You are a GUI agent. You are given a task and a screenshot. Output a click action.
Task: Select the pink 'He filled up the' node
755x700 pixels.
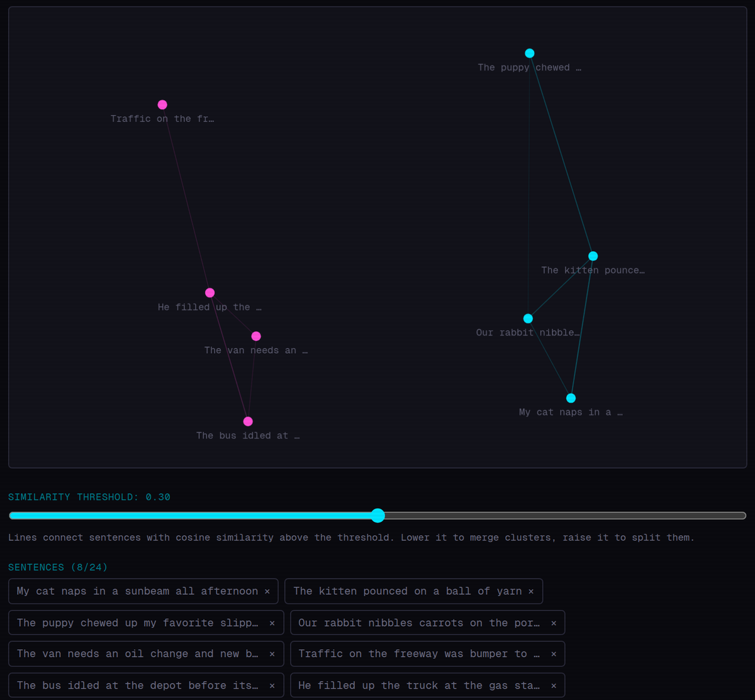pos(210,293)
